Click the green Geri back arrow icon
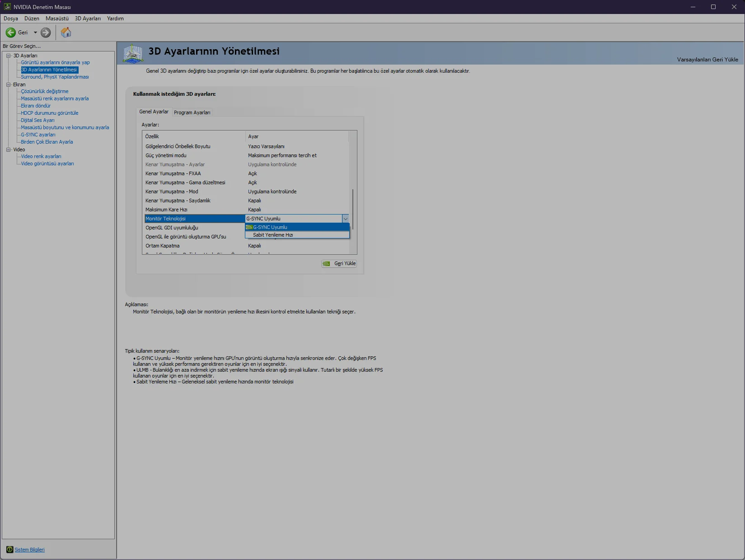This screenshot has width=745, height=560. [x=10, y=33]
